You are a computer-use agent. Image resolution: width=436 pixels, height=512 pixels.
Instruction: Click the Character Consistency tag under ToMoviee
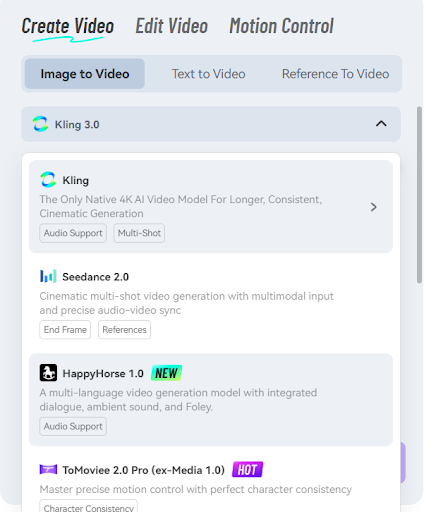coord(88,507)
